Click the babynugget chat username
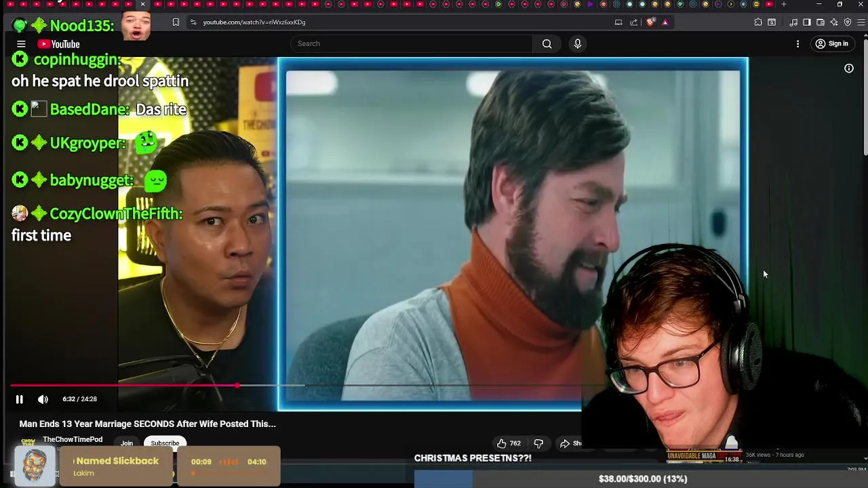Image resolution: width=868 pixels, height=488 pixels. pos(92,180)
